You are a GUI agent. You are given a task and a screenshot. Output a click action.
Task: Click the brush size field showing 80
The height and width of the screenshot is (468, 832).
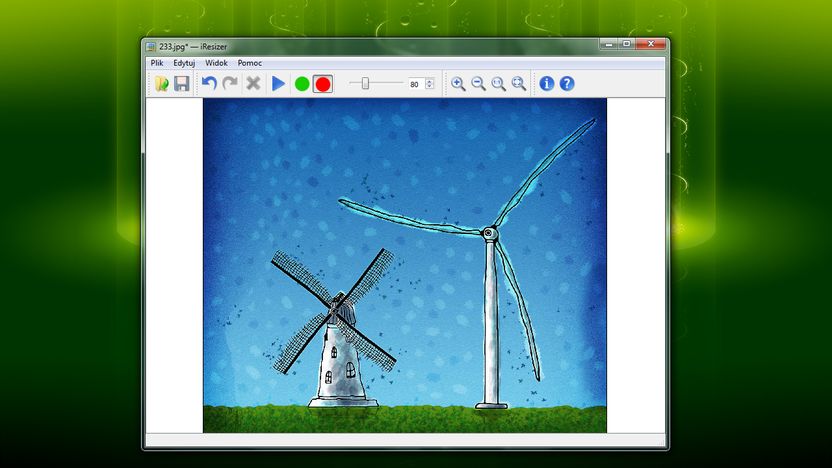415,84
